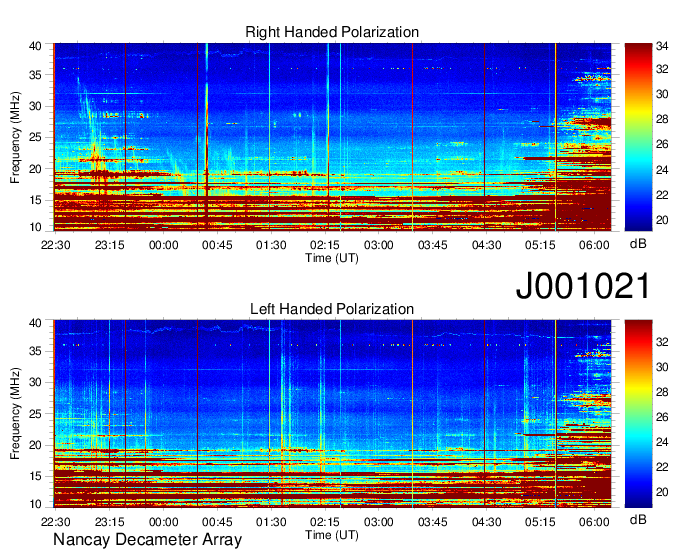Click the 35 MHz tick on Left Handed frequency axis
Image resolution: width=680 pixels, height=552 pixels.
coord(36,351)
